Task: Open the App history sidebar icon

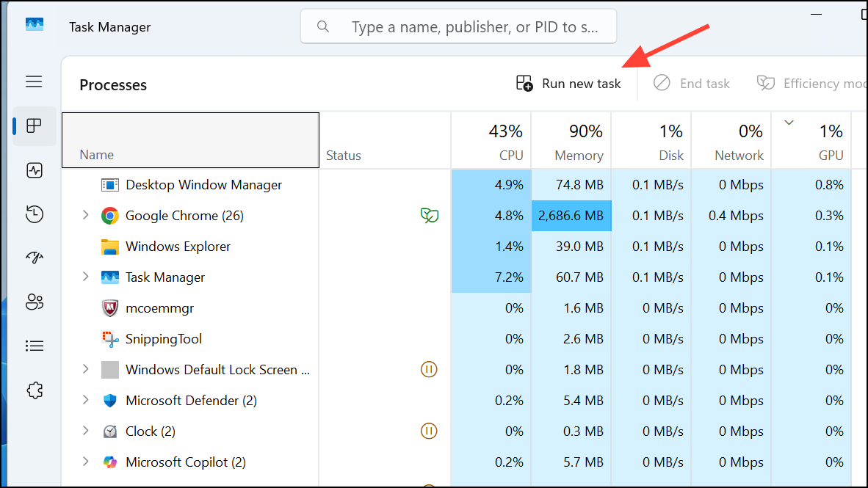Action: 34,214
